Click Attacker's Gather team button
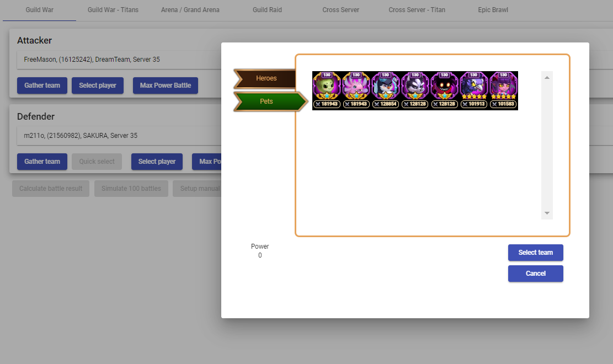The height and width of the screenshot is (364, 613). (42, 85)
